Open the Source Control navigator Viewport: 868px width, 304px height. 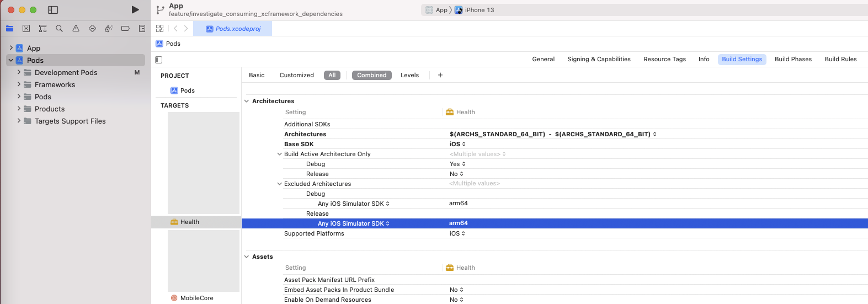coord(26,28)
